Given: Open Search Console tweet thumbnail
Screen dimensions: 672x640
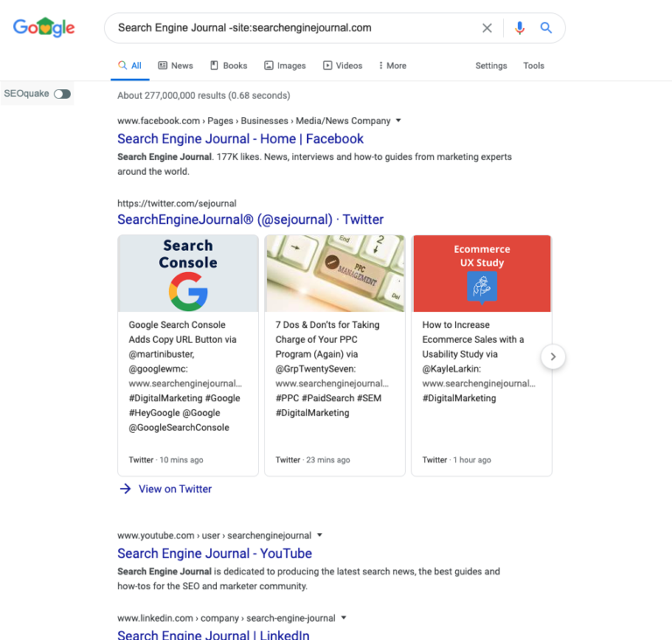Looking at the screenshot, I should (188, 274).
